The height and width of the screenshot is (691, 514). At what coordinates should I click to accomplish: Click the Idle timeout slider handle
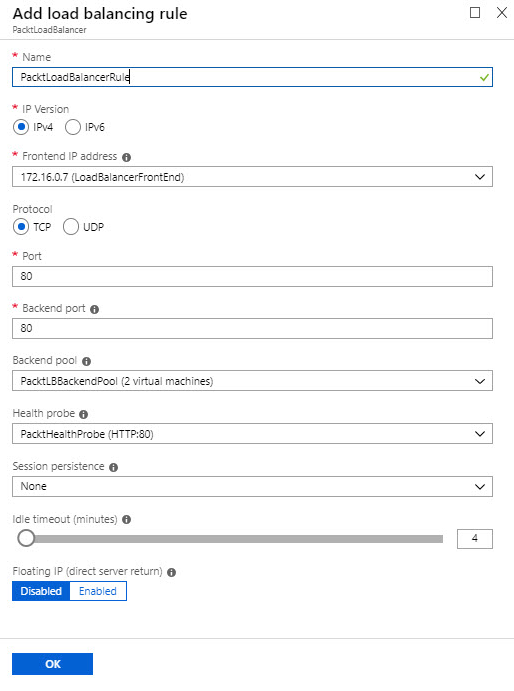(26, 538)
